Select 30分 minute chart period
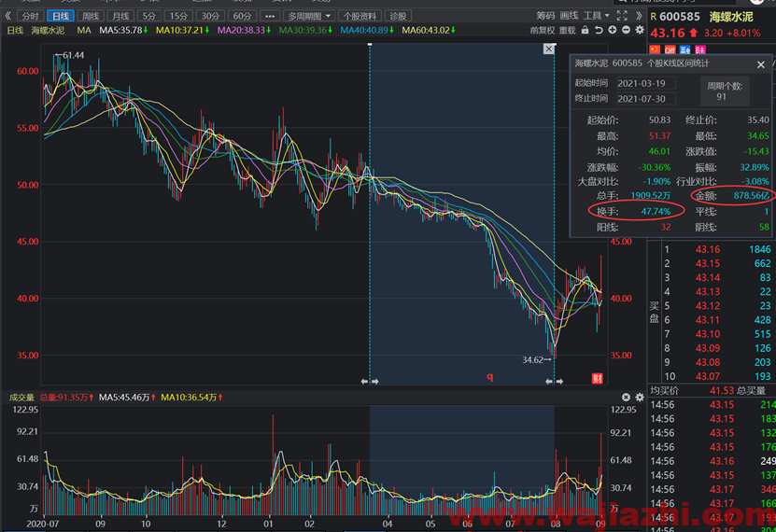The height and width of the screenshot is (532, 776). pos(210,16)
